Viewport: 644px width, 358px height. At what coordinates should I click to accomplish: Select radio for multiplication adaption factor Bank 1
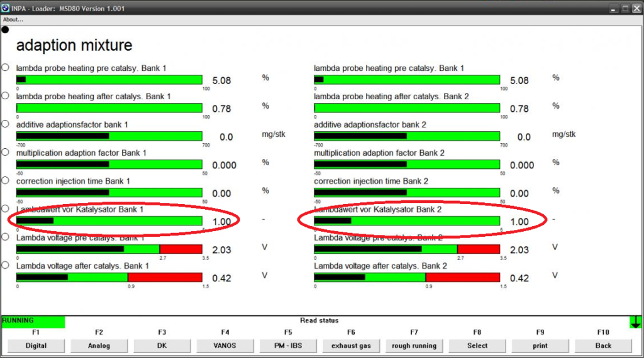click(x=5, y=152)
